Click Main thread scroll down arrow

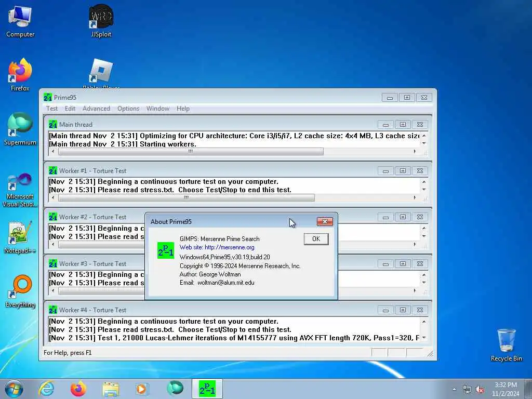pos(424,143)
